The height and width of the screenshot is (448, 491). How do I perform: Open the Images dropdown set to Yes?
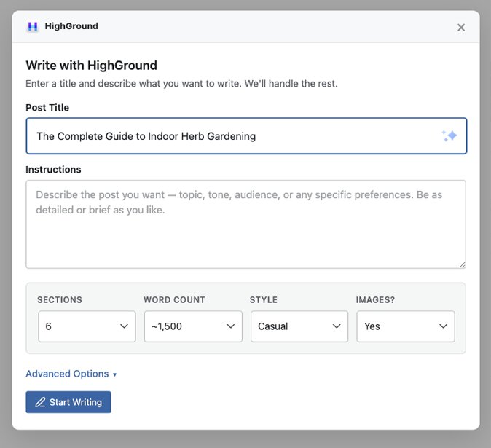405,326
